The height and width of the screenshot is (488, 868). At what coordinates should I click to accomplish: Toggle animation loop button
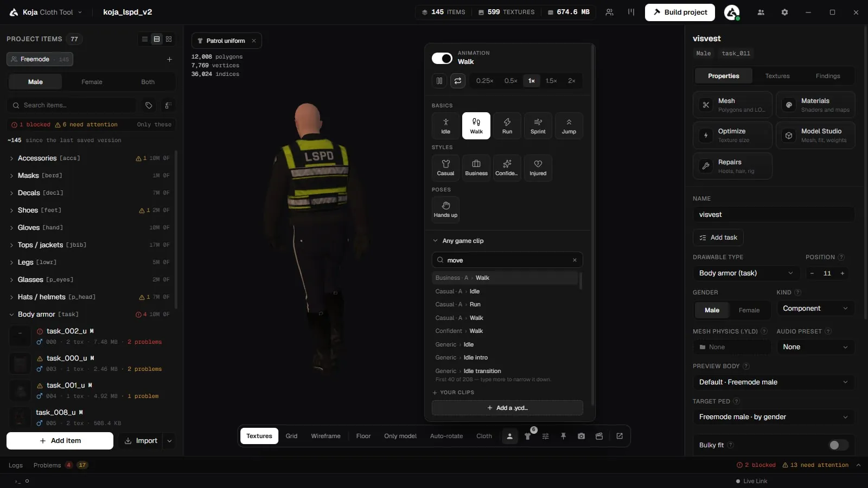coord(458,81)
